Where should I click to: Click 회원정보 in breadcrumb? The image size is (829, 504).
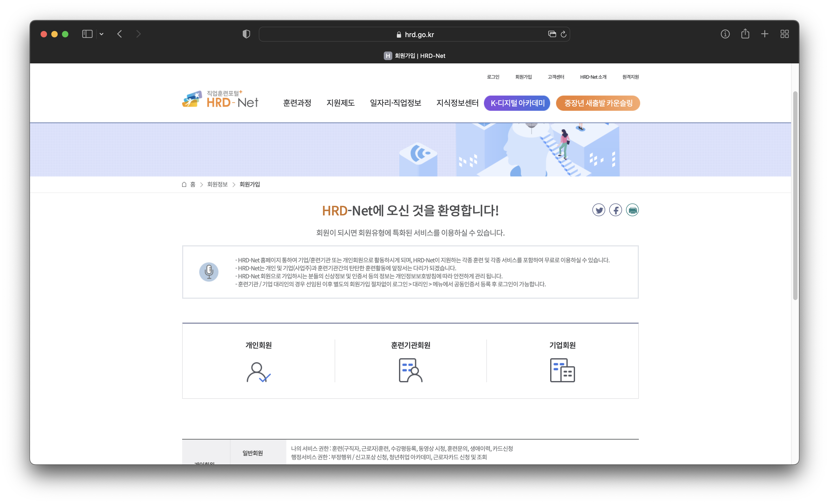coord(217,184)
